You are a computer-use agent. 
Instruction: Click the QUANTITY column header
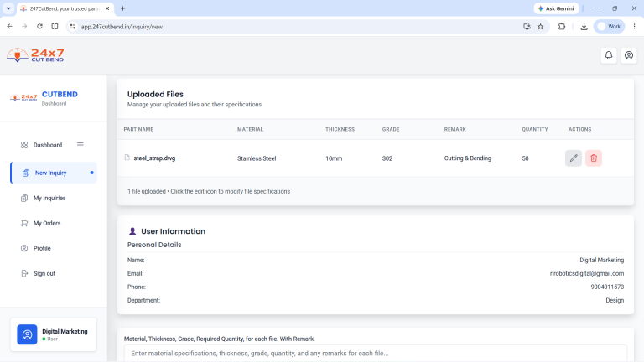[x=535, y=129]
